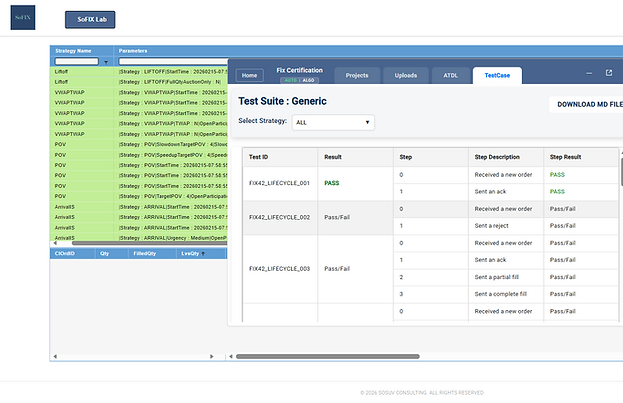Click left arrow under strategy list

point(55,243)
